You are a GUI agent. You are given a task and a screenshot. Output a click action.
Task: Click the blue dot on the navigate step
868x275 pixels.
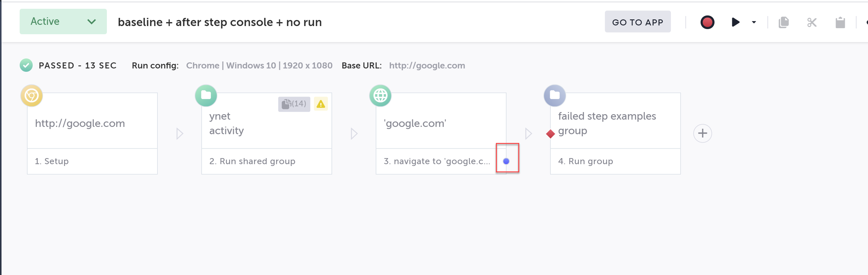coord(506,161)
